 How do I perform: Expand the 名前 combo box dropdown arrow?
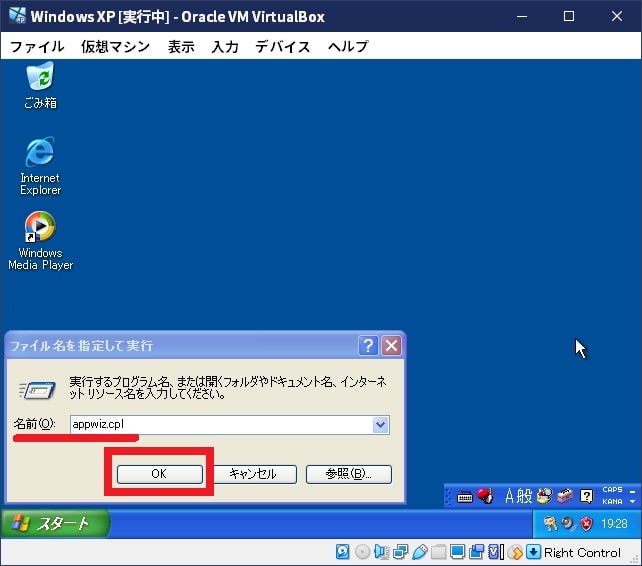coord(380,425)
